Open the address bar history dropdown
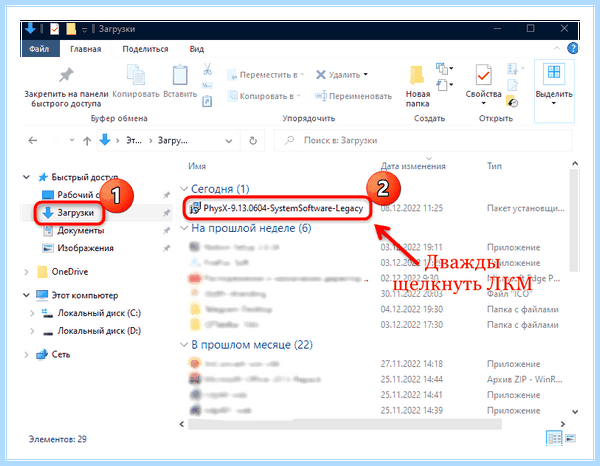Viewport: 600px width, 466px height. [228, 141]
